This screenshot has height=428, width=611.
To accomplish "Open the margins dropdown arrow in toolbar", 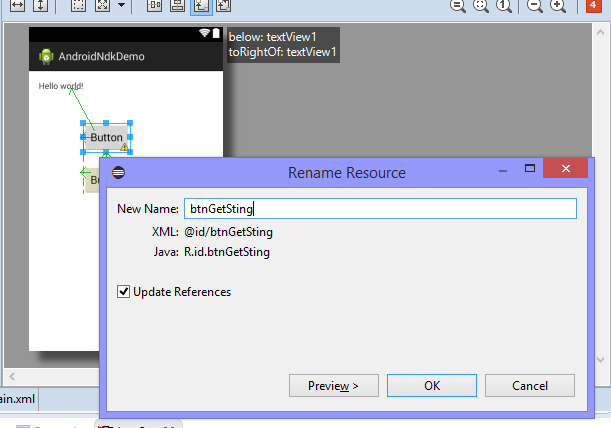I will 121,6.
